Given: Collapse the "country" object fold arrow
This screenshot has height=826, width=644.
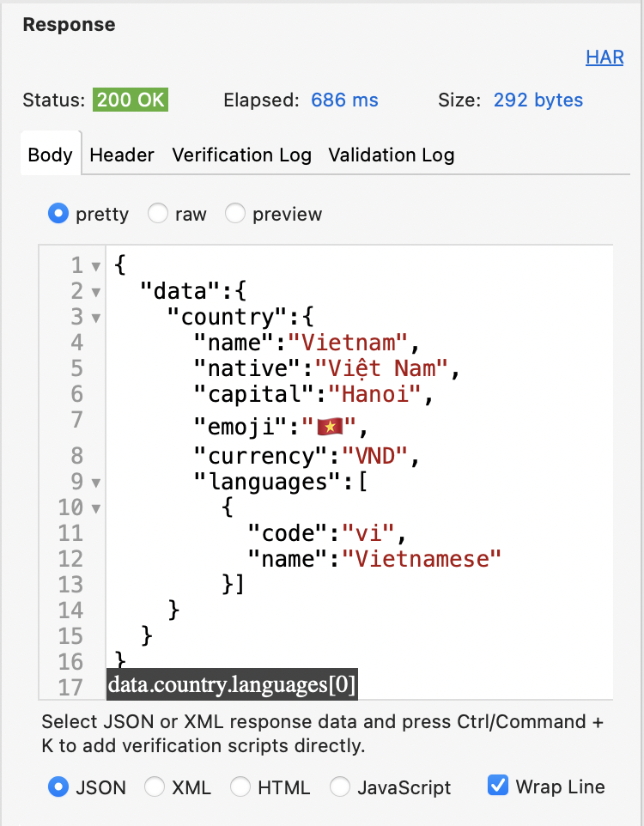Looking at the screenshot, I should [x=95, y=318].
